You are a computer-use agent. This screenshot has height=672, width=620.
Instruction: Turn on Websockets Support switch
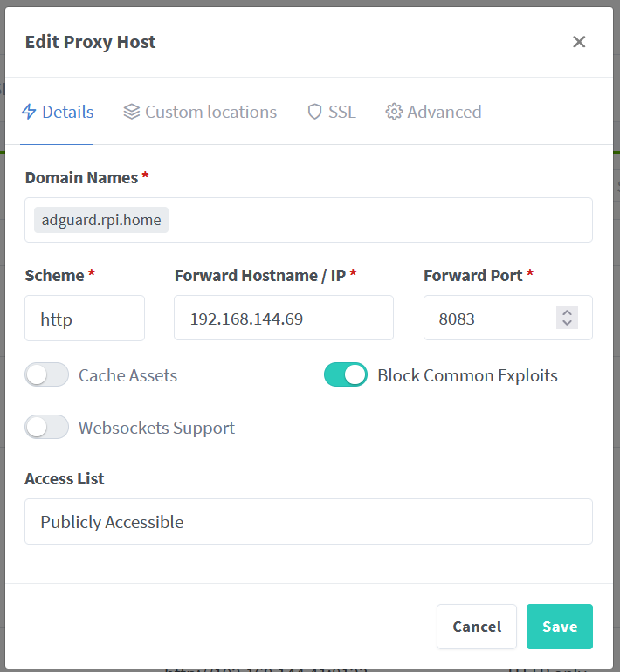[x=47, y=428]
